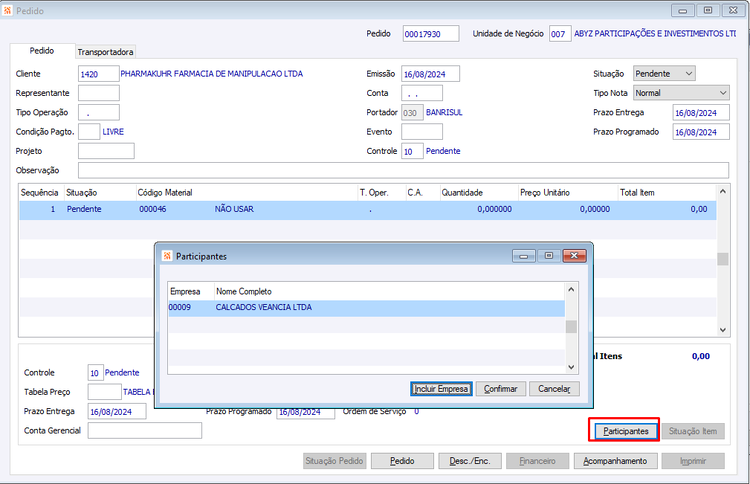Confirm participants with Confirmar button
750x484 pixels.
[x=501, y=389]
